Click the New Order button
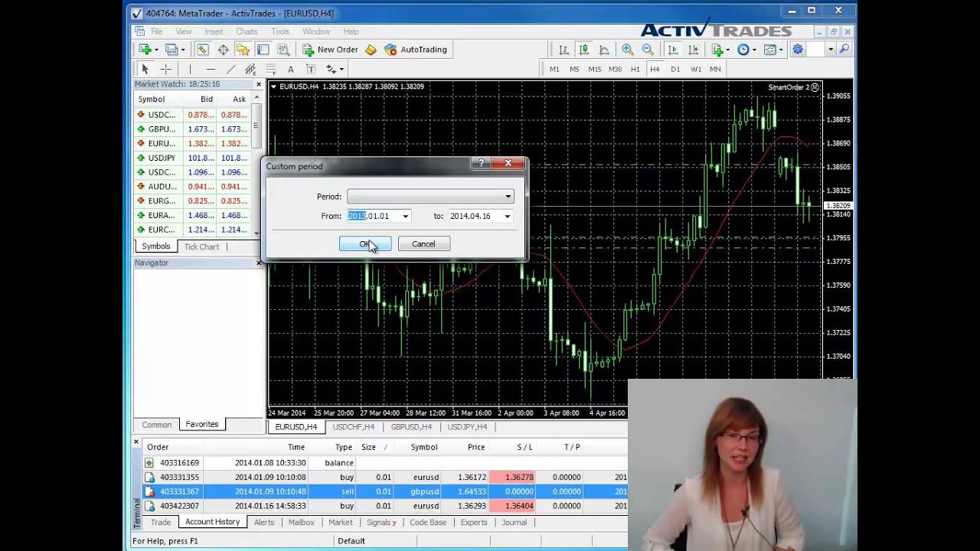The width and height of the screenshot is (980, 551). coord(330,49)
